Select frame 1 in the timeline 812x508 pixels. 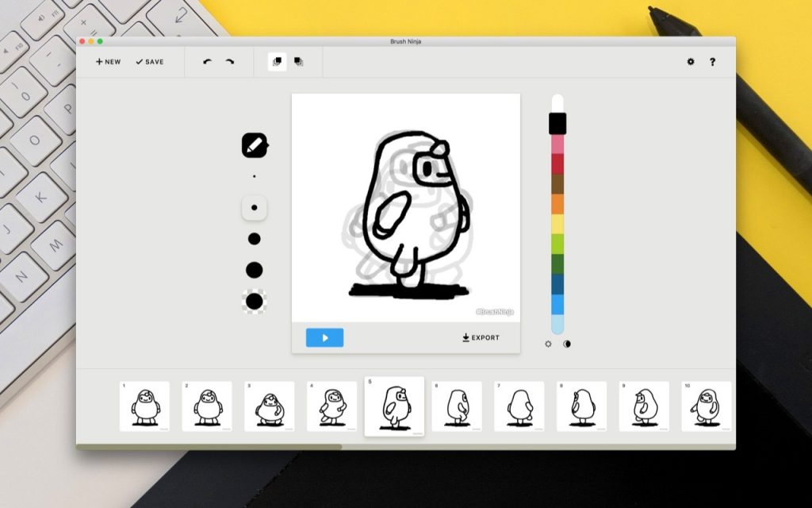[x=144, y=406]
